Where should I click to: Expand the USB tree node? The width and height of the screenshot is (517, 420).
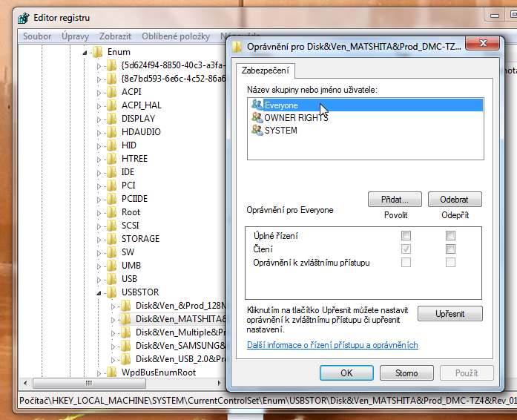99,280
